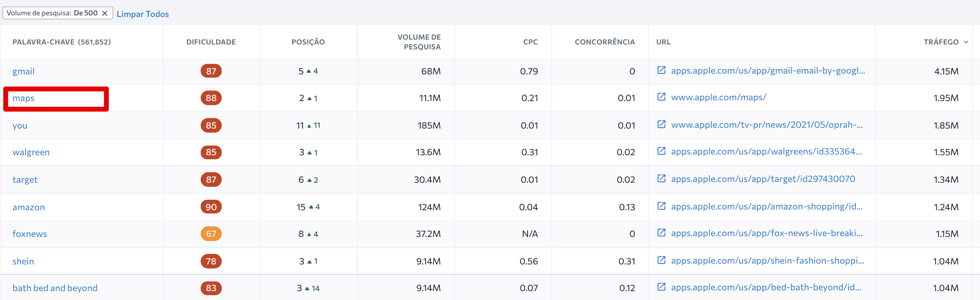Open the maps keyword link
980x300 pixels.
pyautogui.click(x=23, y=98)
